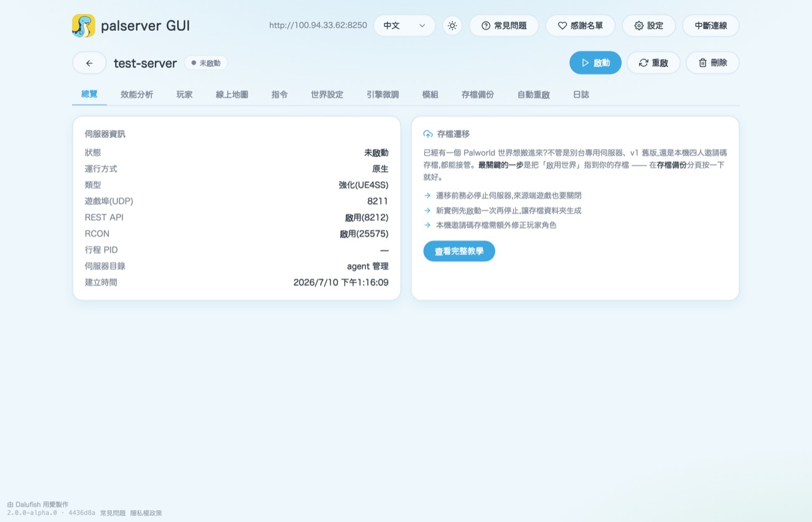812x522 pixels.
Task: Open the 自動重啟 tab
Action: coord(533,95)
